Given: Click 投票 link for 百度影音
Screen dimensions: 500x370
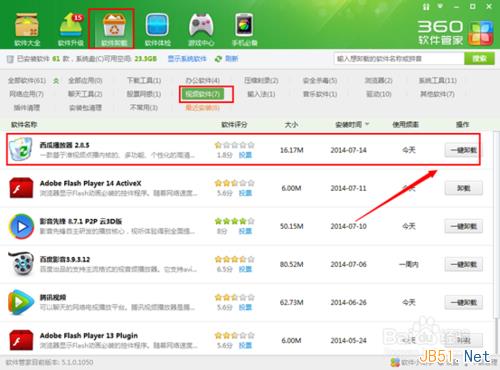Looking at the screenshot, I should pyautogui.click(x=245, y=269).
